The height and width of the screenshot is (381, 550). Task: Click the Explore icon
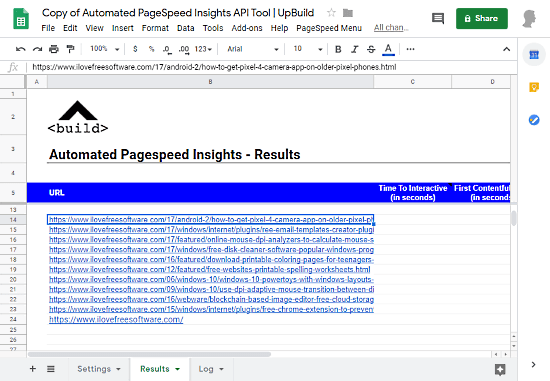click(x=500, y=369)
